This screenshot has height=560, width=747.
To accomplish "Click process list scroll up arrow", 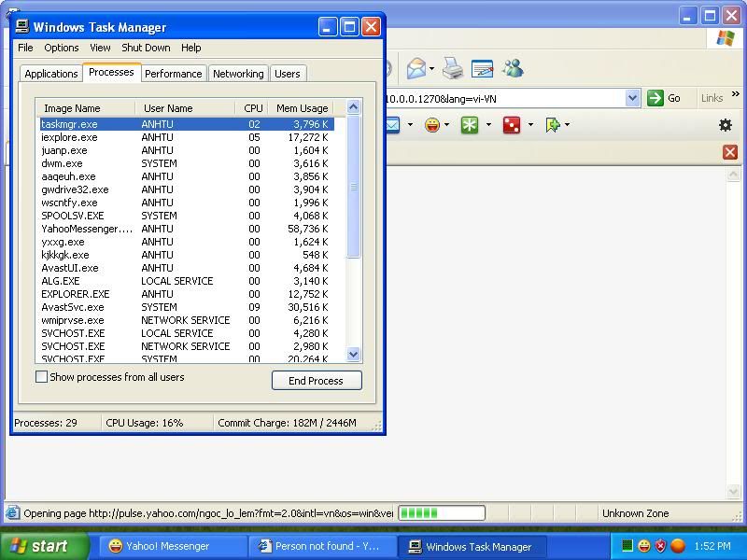I will [x=353, y=107].
